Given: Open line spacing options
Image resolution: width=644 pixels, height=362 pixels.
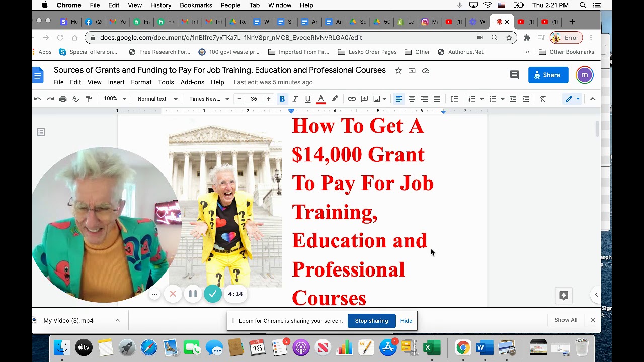Looking at the screenshot, I should pos(454,99).
